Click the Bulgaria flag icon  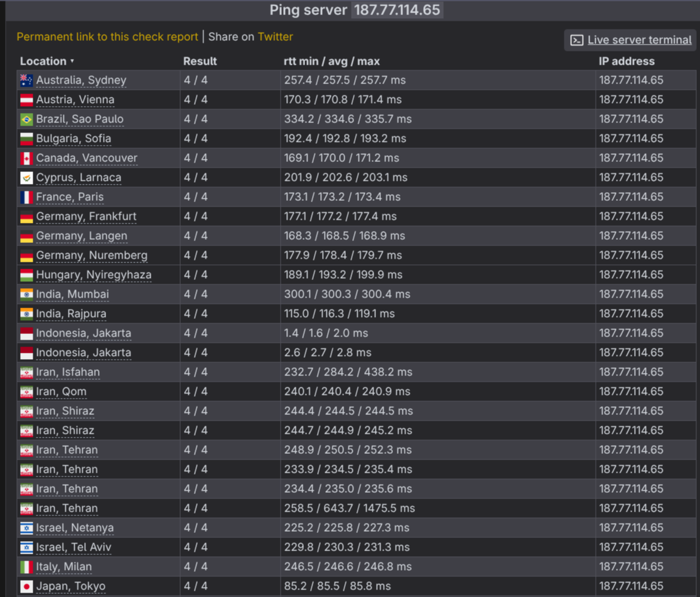click(x=26, y=139)
